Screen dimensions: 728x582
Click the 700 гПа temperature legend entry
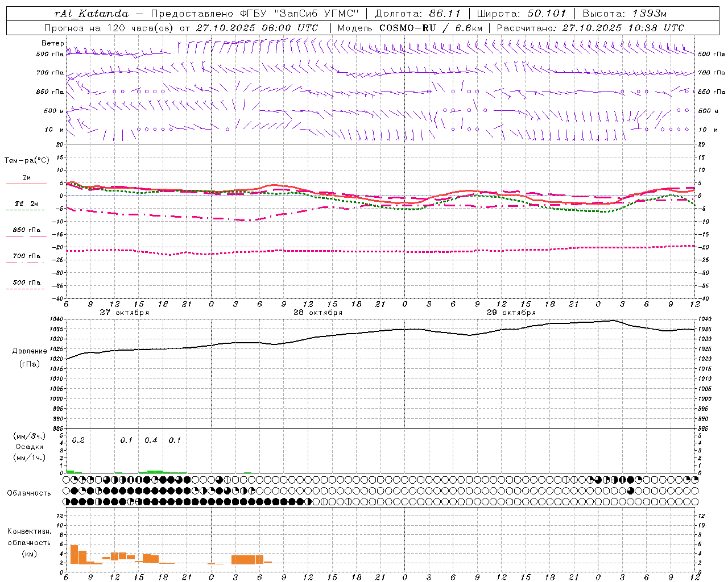click(x=27, y=256)
